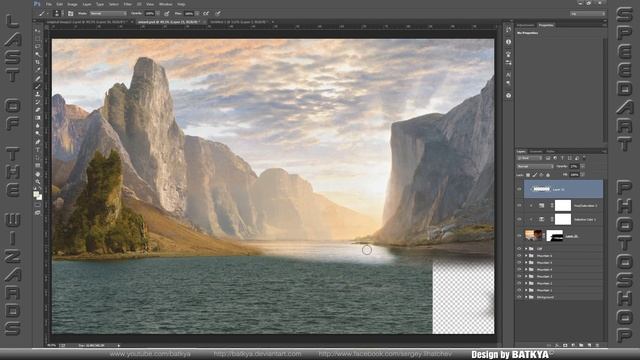Select the Quick Selection tool
Viewport: 640px width, 360px height.
point(38,54)
